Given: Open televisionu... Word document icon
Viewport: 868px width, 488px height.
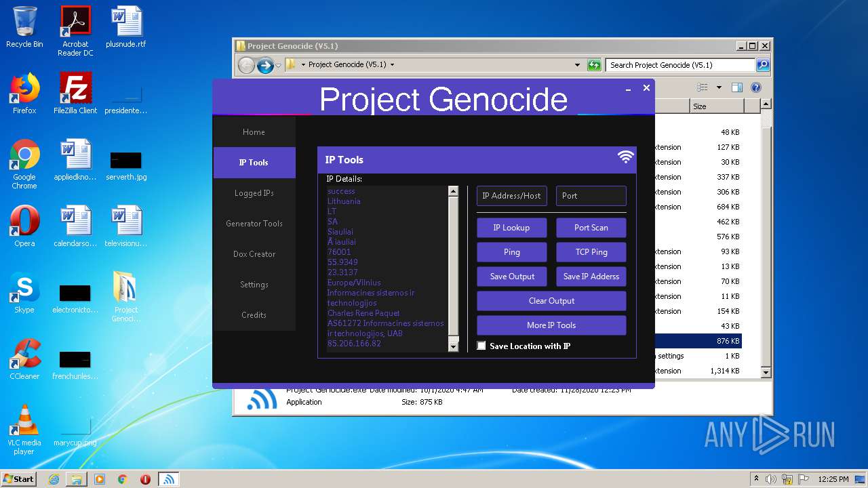Looking at the screenshot, I should 126,226.
